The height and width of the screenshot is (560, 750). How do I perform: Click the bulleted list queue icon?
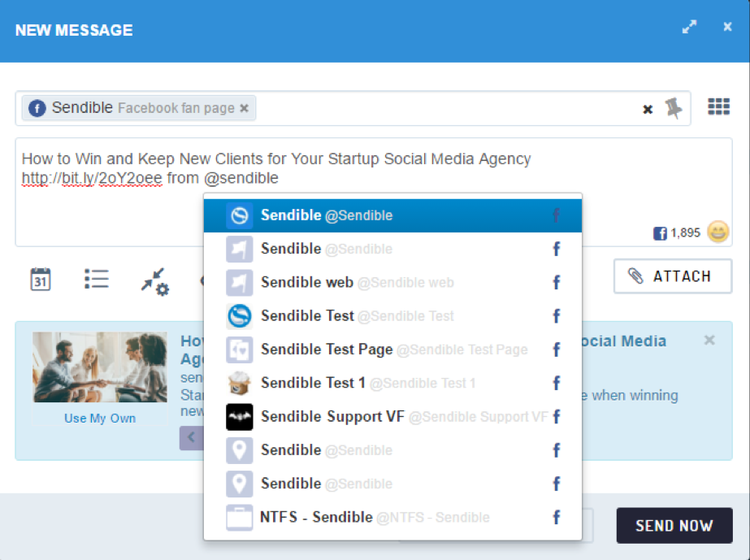click(97, 279)
